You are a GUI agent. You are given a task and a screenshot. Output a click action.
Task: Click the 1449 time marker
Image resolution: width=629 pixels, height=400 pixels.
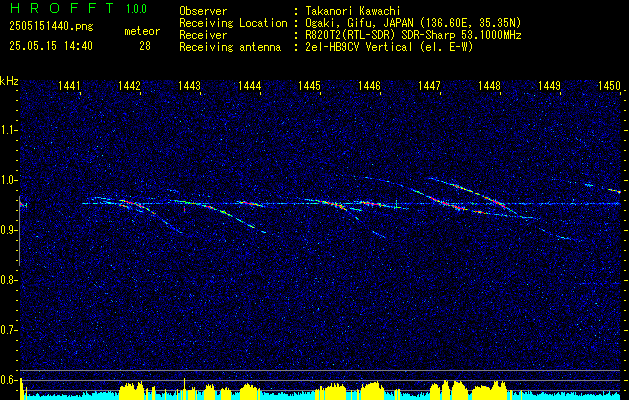tap(550, 85)
